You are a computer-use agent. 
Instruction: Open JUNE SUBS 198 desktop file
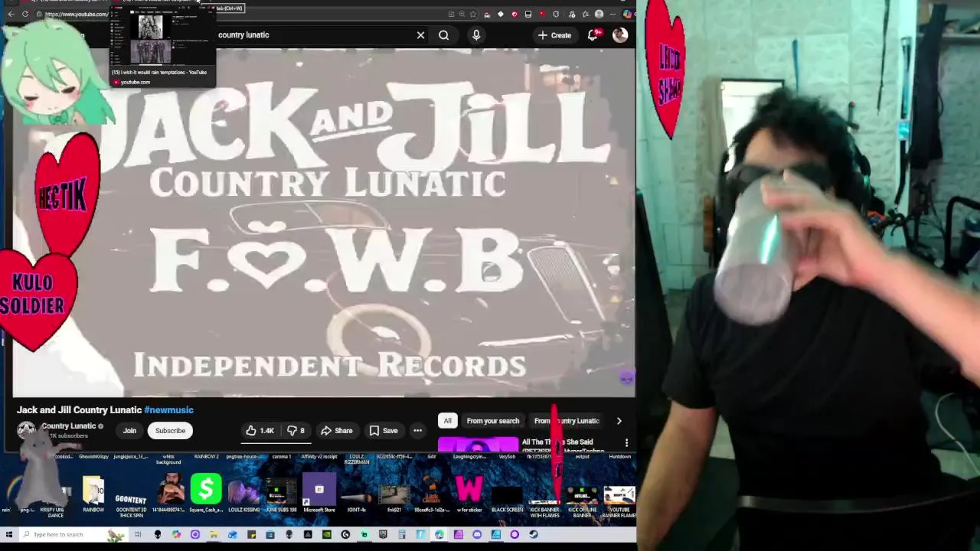point(281,494)
